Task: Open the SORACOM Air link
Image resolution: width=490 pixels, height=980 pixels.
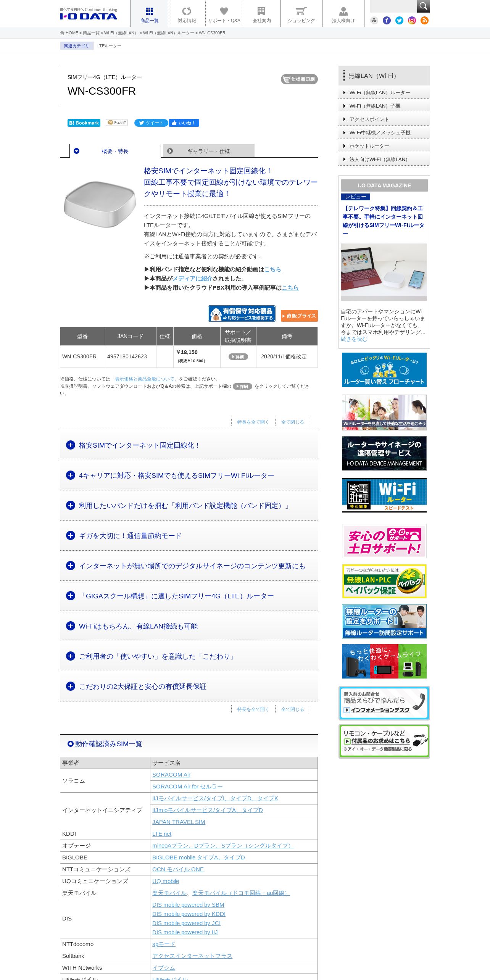Action: point(171,775)
